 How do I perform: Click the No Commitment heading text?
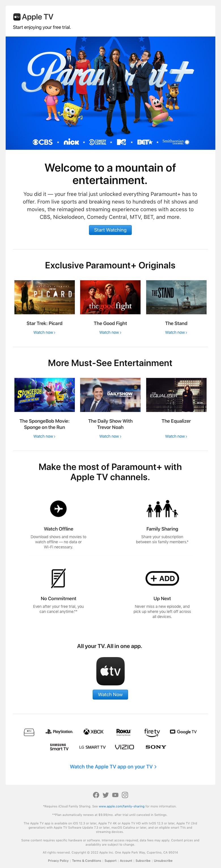[58, 598]
